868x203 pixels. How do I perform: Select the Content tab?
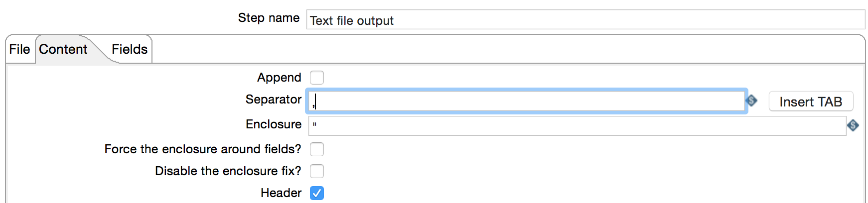63,49
